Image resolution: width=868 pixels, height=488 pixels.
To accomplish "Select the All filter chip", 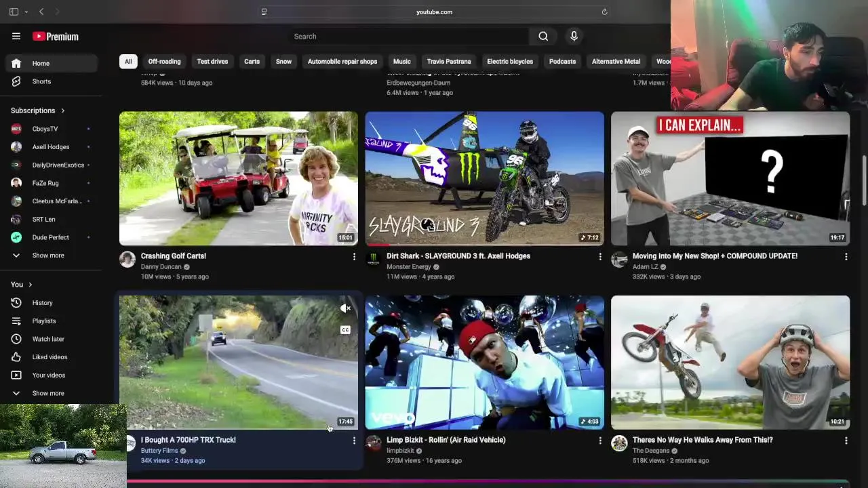I will [x=128, y=62].
